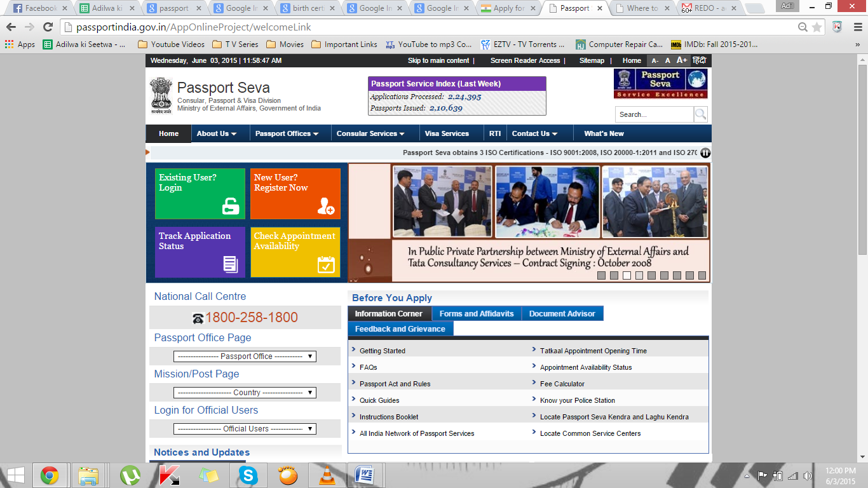Click the browser back arrow
The height and width of the screenshot is (488, 868).
coord(11,27)
